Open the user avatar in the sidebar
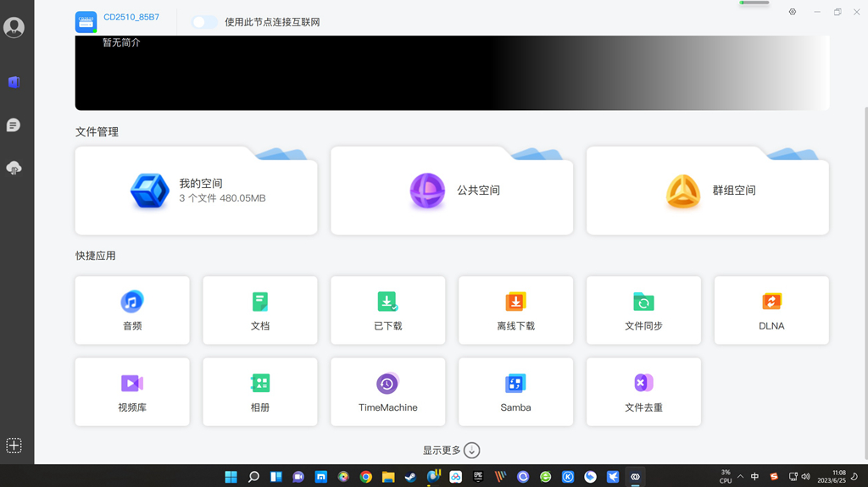The image size is (868, 487). 14,27
